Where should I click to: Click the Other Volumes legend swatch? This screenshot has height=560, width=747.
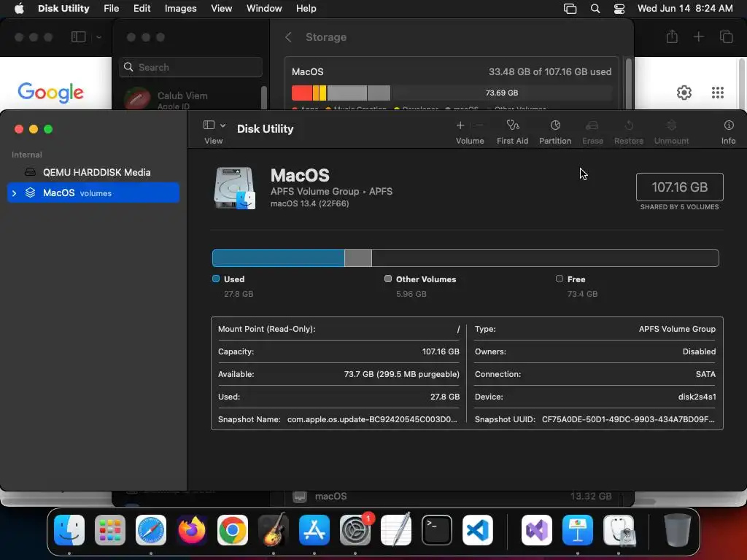pos(388,279)
